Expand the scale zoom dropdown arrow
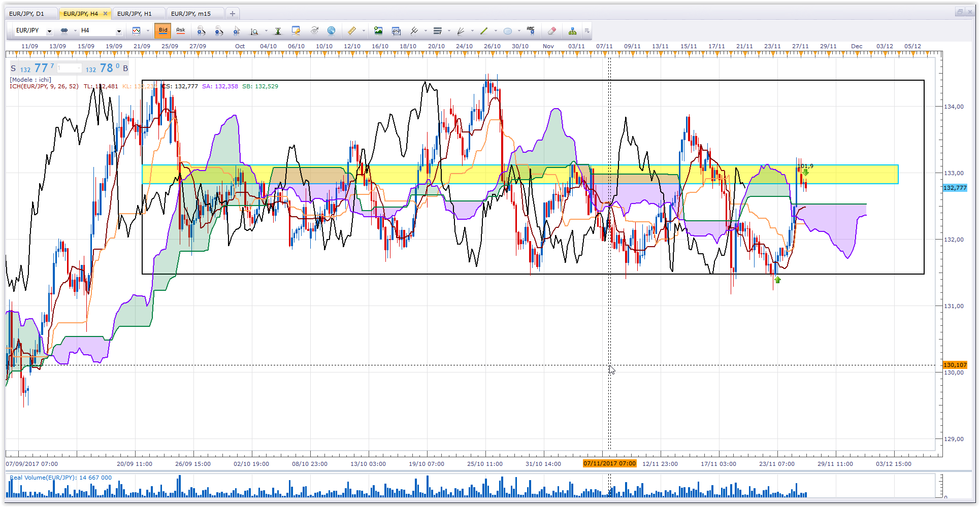 click(x=266, y=31)
